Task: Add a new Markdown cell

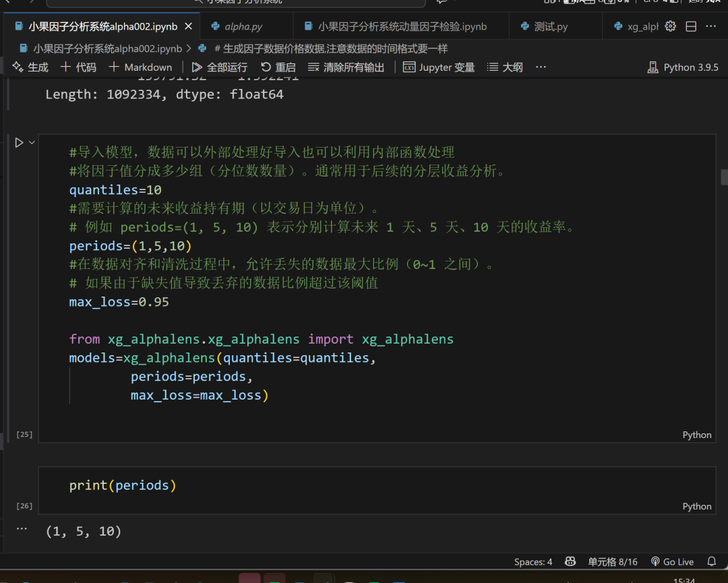Action: (x=141, y=67)
